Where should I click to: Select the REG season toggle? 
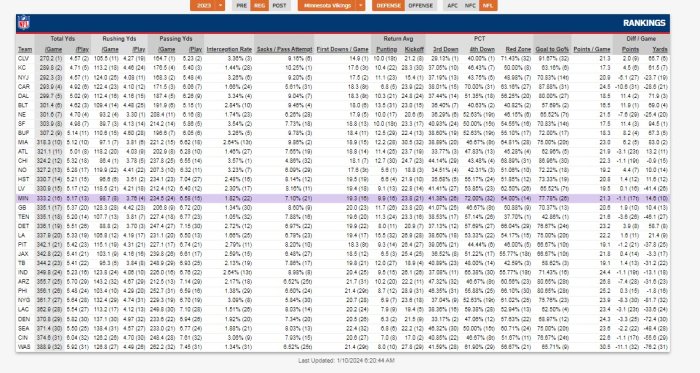[259, 5]
